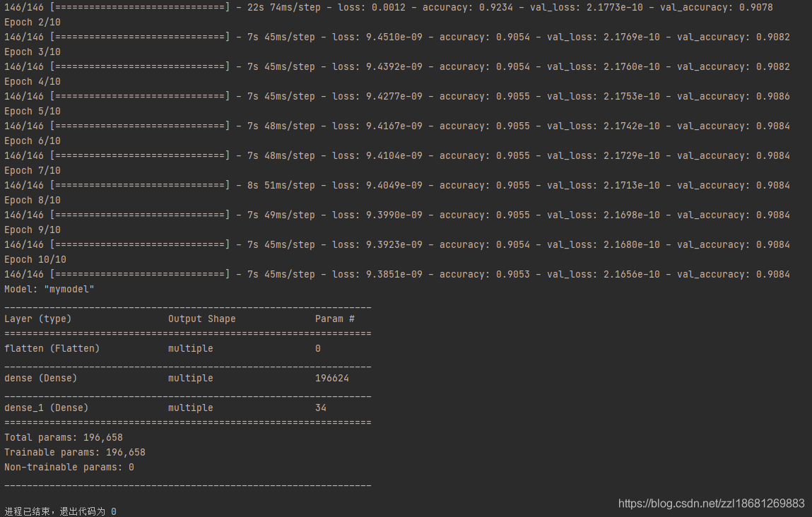Click the 196624 parameter count value
The image size is (812, 517).
pos(332,378)
